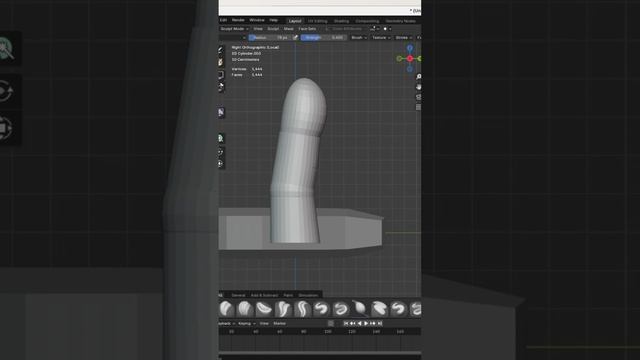
Task: Select the ninth brush thumbnail in the shelf
Action: point(379,309)
